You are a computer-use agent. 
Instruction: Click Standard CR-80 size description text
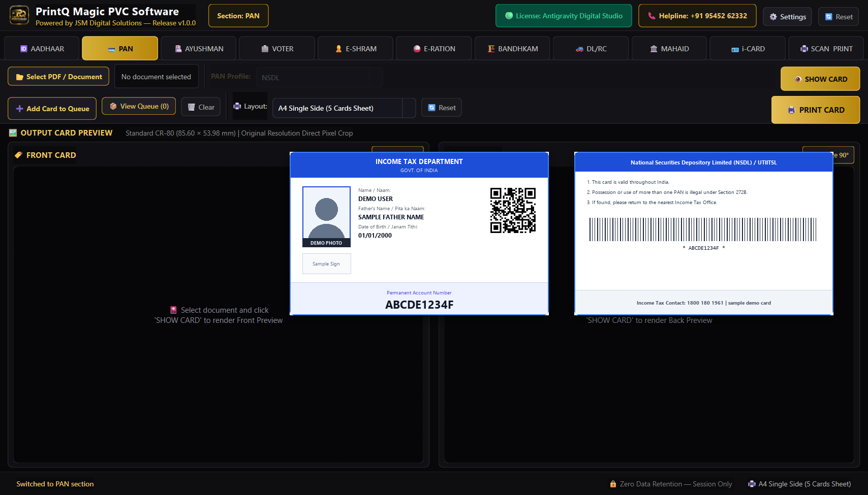click(239, 133)
